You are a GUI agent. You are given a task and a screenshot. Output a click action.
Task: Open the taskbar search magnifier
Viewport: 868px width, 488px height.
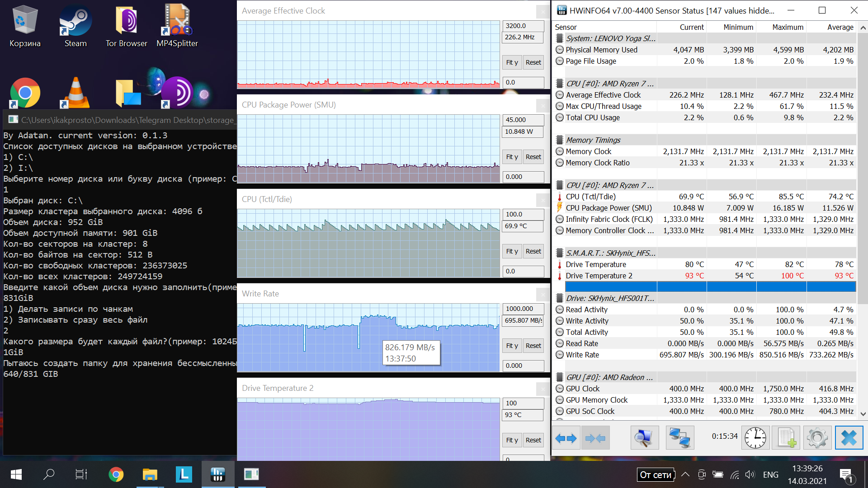49,474
